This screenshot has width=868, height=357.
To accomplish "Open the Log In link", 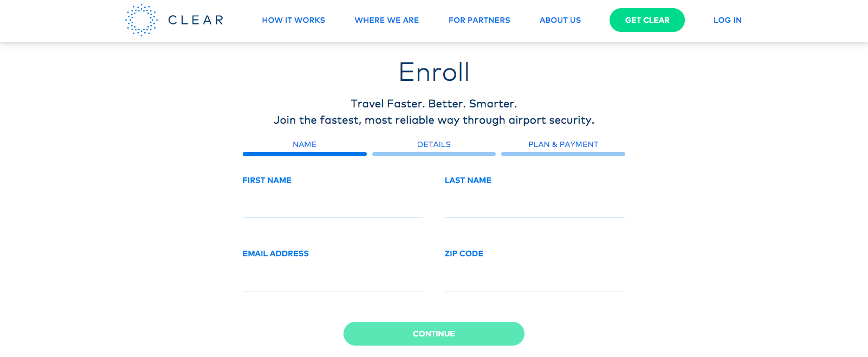I will point(727,20).
